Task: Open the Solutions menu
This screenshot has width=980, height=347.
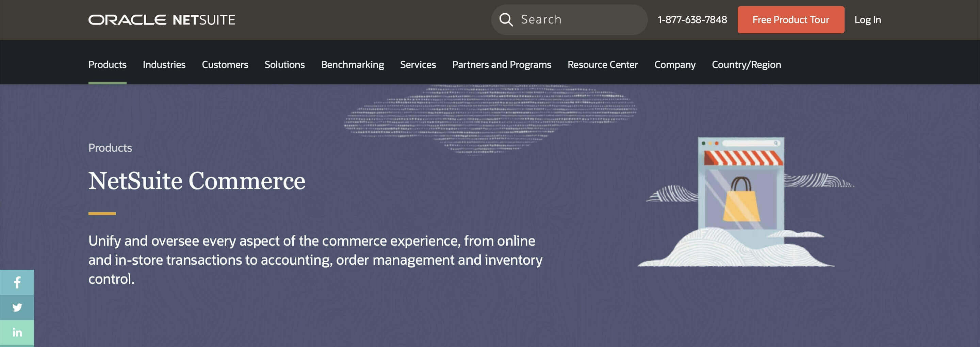Action: tap(284, 65)
